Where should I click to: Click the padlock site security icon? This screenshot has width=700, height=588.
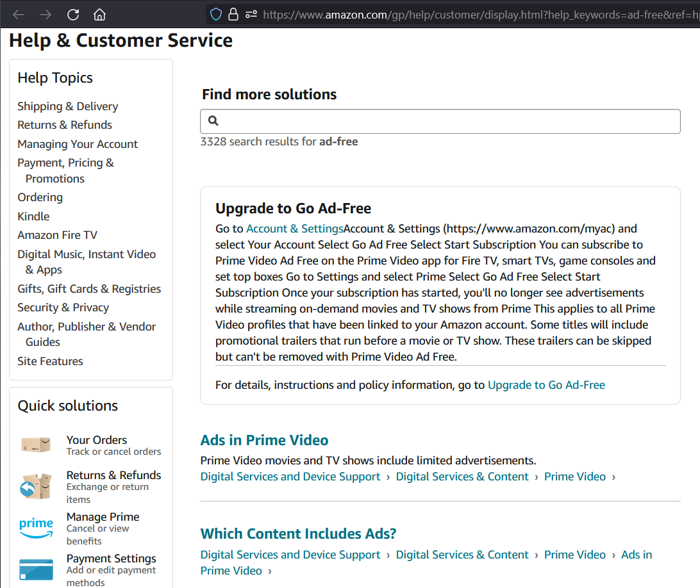(x=233, y=14)
